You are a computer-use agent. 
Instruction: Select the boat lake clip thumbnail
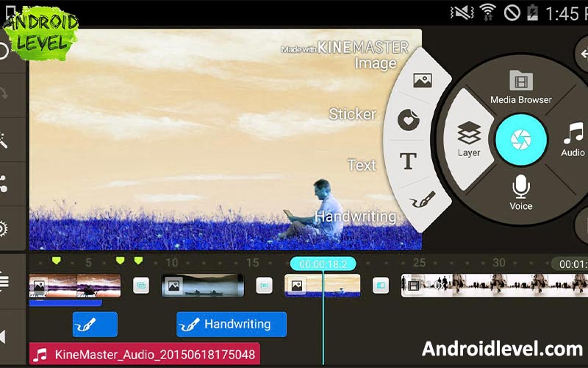[203, 286]
